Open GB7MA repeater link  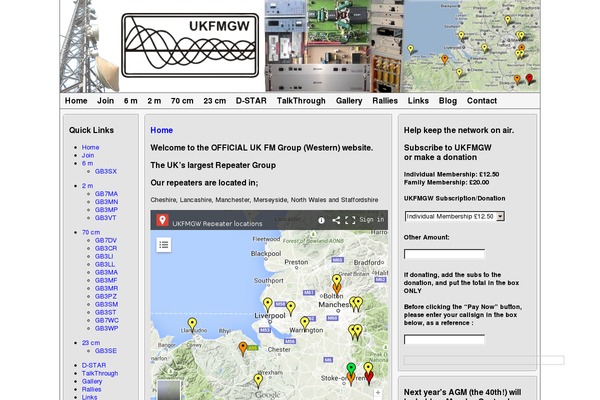106,194
